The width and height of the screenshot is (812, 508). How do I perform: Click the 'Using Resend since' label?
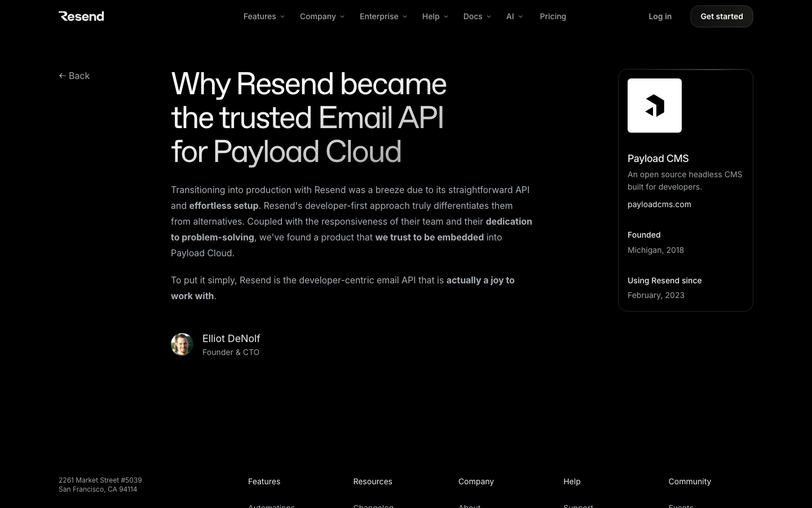pos(665,281)
